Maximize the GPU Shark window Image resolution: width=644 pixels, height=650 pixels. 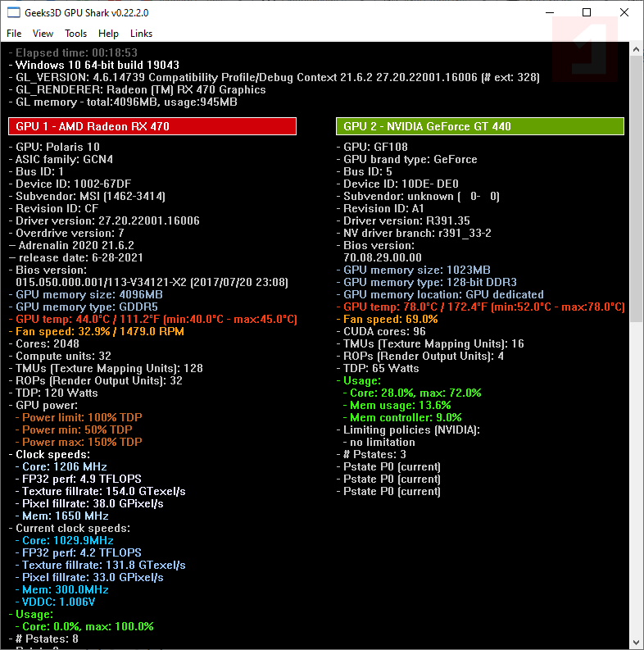point(587,13)
